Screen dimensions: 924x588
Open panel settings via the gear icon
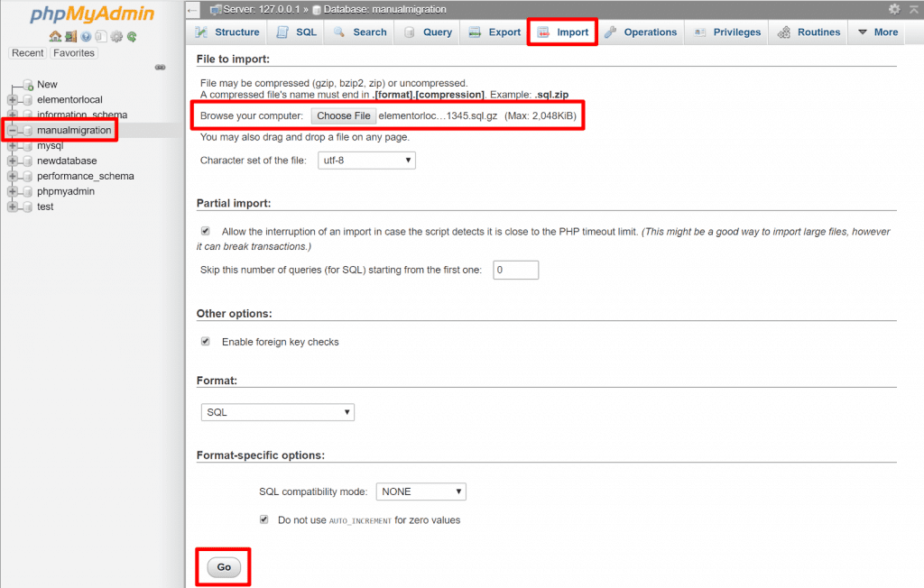[115, 36]
